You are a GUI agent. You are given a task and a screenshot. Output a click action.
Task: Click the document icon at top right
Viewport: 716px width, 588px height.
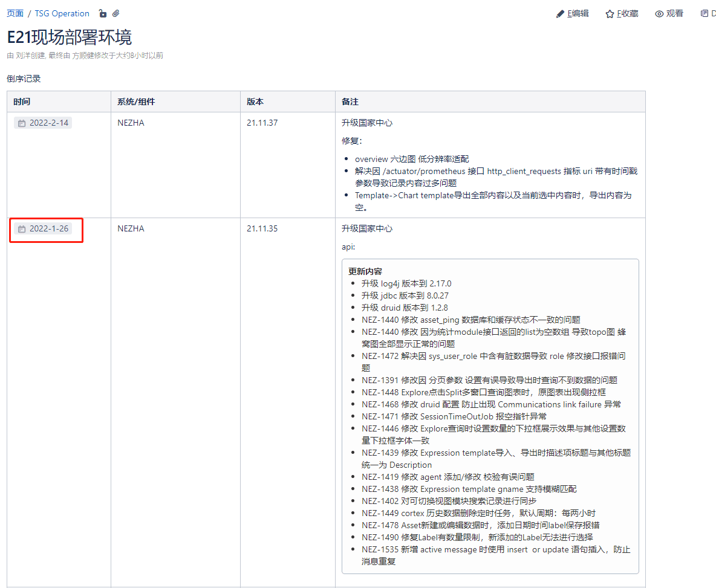[704, 13]
